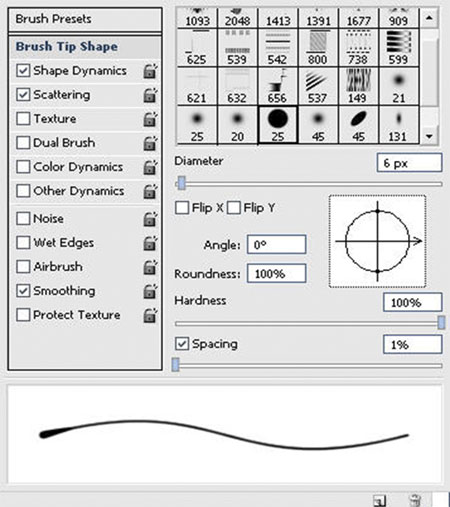Select the 656 brush preset thumbnail
The width and height of the screenshot is (450, 507).
[x=278, y=86]
